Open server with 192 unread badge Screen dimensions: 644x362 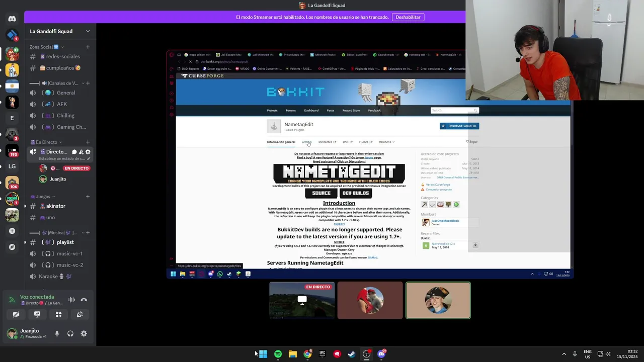click(x=12, y=150)
